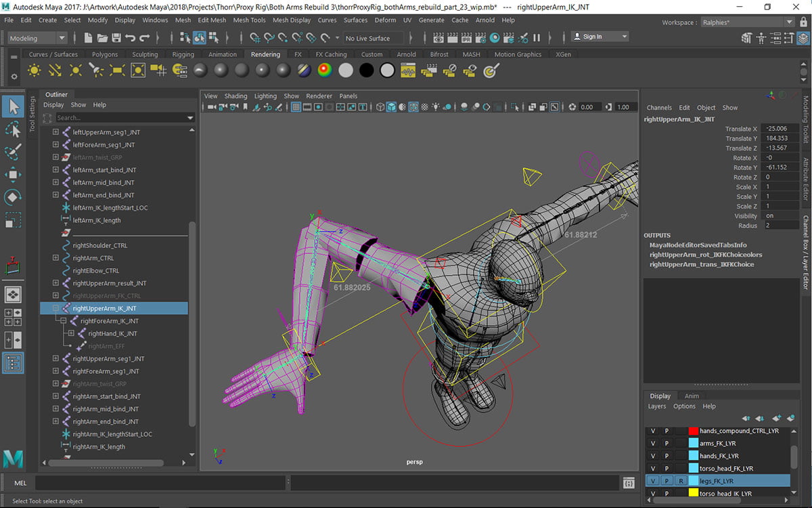Click the undo arrow in status line

[x=130, y=38]
